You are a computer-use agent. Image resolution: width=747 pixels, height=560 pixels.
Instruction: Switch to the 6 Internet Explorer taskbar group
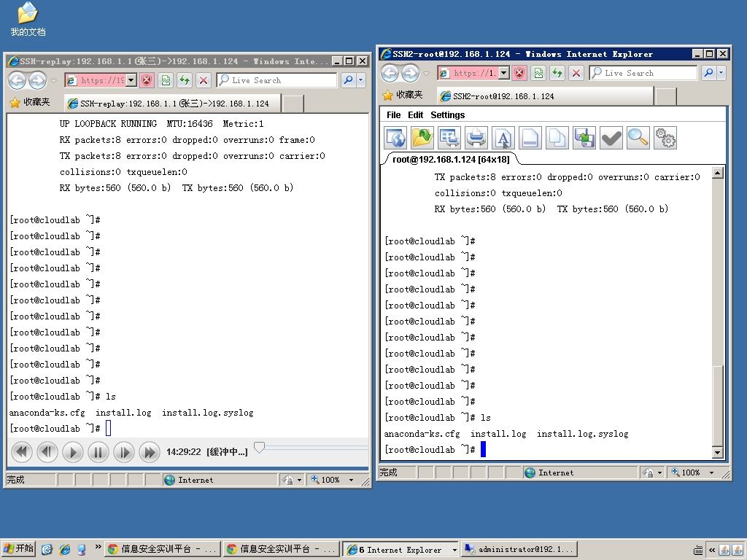click(401, 549)
